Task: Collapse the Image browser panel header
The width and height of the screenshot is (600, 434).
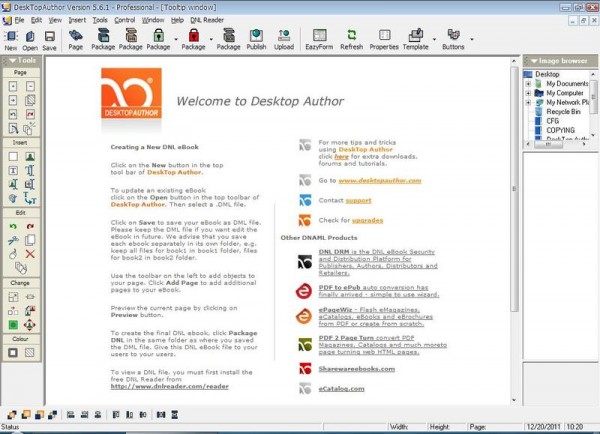Action: pos(534,61)
